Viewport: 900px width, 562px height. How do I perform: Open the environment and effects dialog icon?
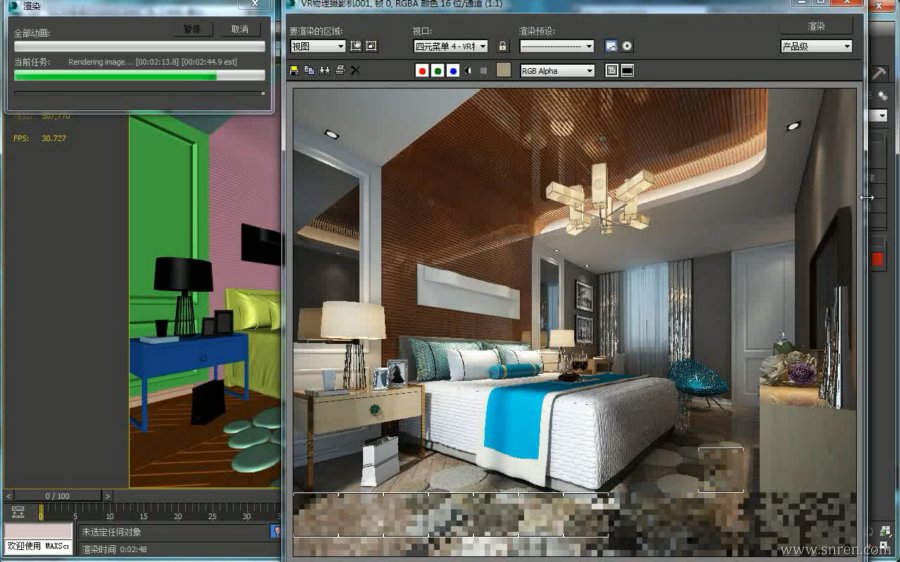coord(627,46)
